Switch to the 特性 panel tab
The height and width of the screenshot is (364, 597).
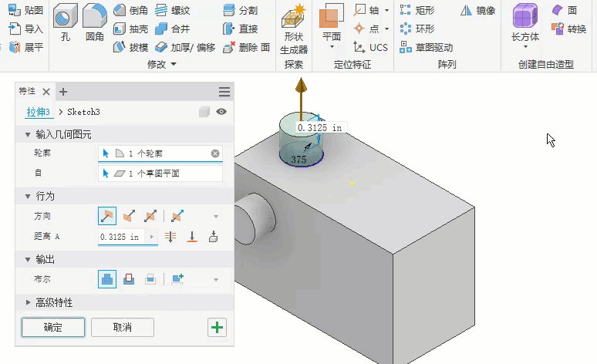tap(27, 91)
